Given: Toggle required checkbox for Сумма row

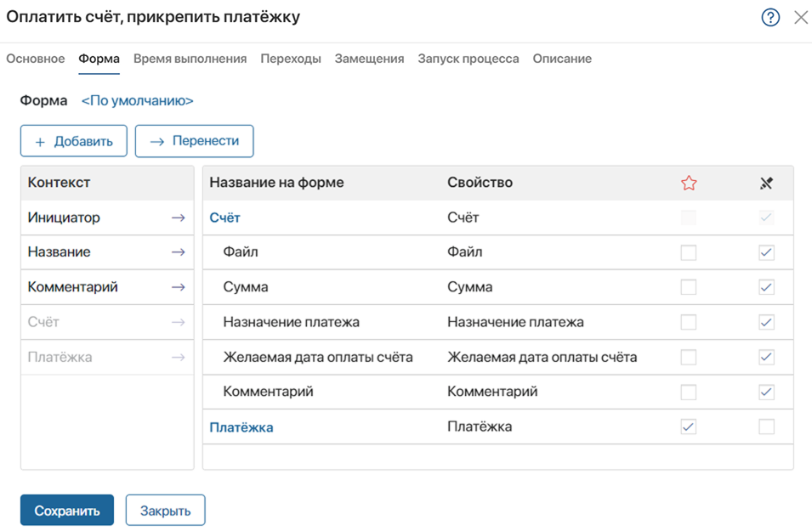Looking at the screenshot, I should pyautogui.click(x=688, y=287).
